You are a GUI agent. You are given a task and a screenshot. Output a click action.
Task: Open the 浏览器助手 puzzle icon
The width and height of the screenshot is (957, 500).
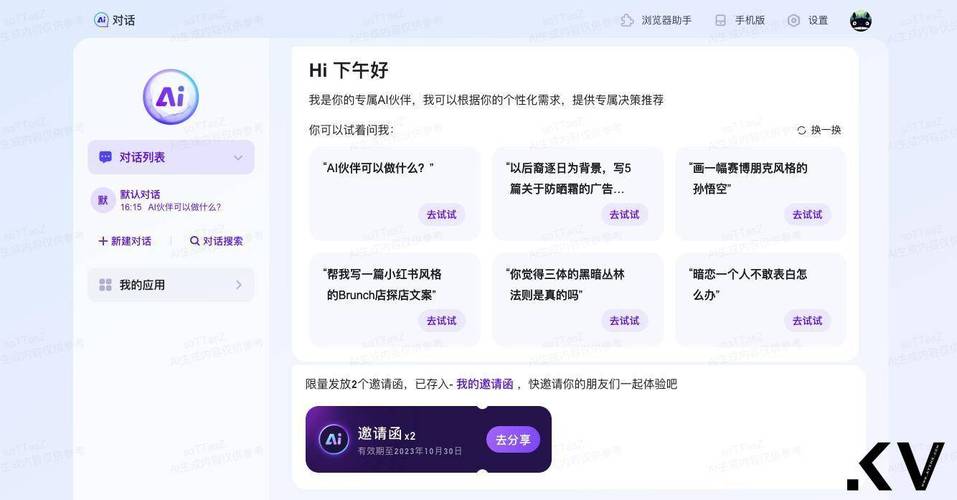[627, 21]
